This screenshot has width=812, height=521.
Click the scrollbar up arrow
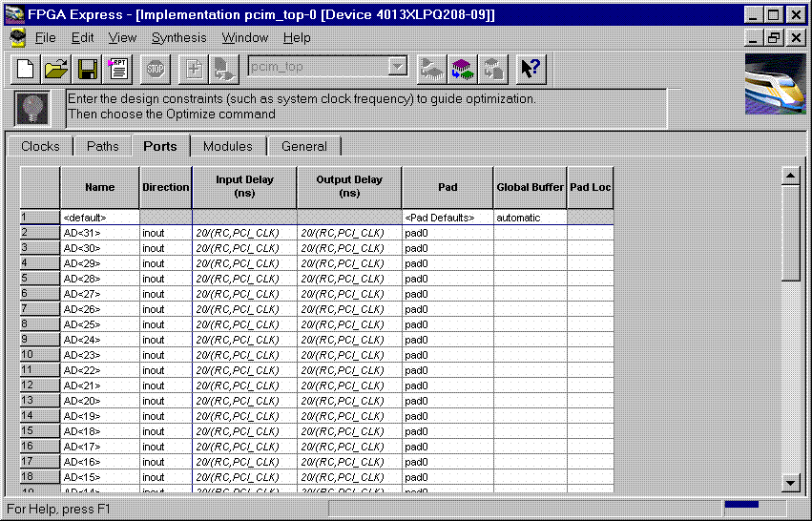pyautogui.click(x=790, y=176)
